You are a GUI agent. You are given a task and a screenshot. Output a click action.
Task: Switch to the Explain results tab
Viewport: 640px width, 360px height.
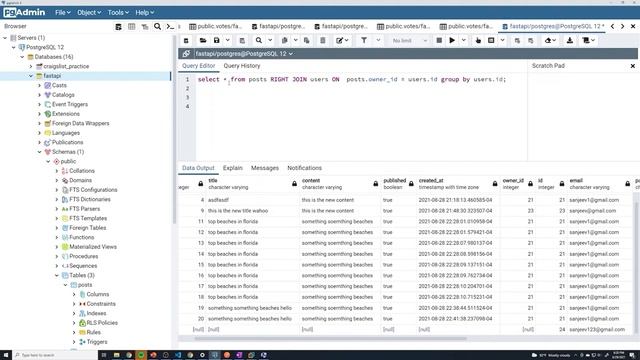[x=233, y=168]
